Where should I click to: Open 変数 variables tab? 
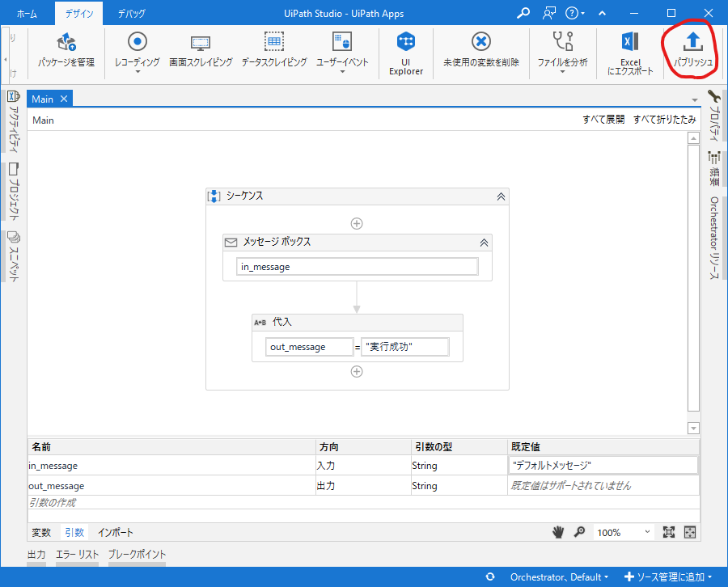click(41, 532)
